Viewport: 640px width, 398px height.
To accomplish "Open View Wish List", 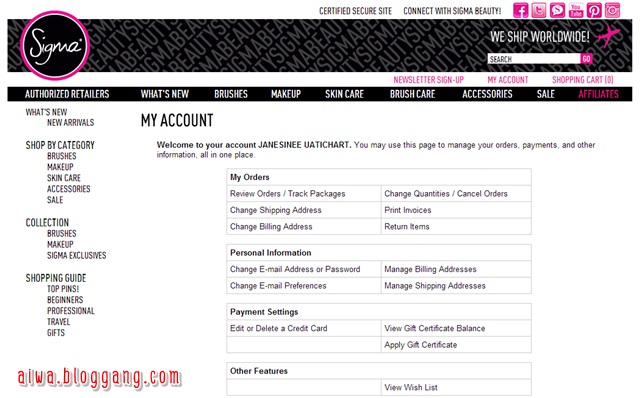I will (x=411, y=388).
